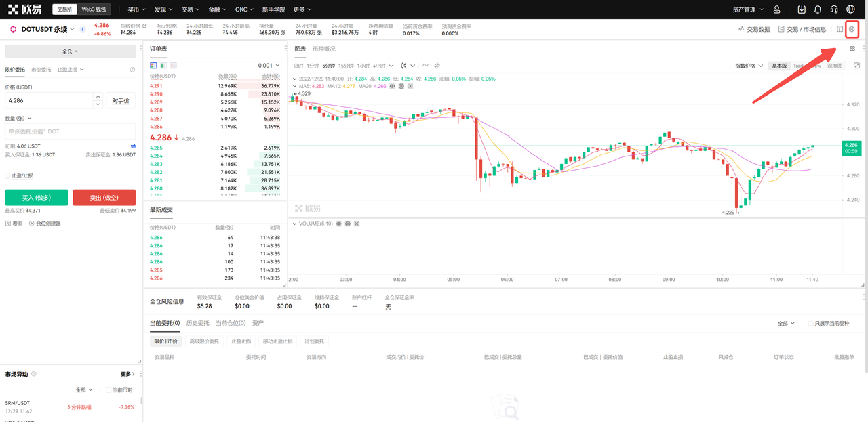
Task: Open the trading settings gear icon
Action: pos(852,29)
